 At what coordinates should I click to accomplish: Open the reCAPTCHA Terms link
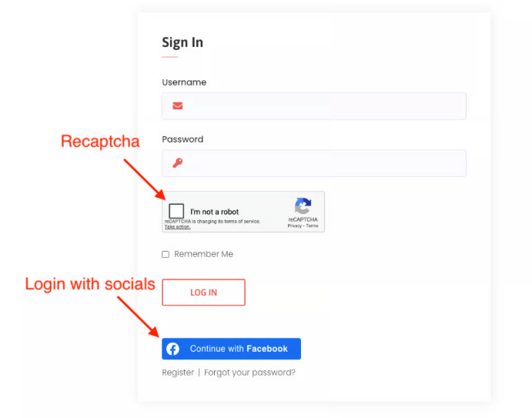coord(312,226)
